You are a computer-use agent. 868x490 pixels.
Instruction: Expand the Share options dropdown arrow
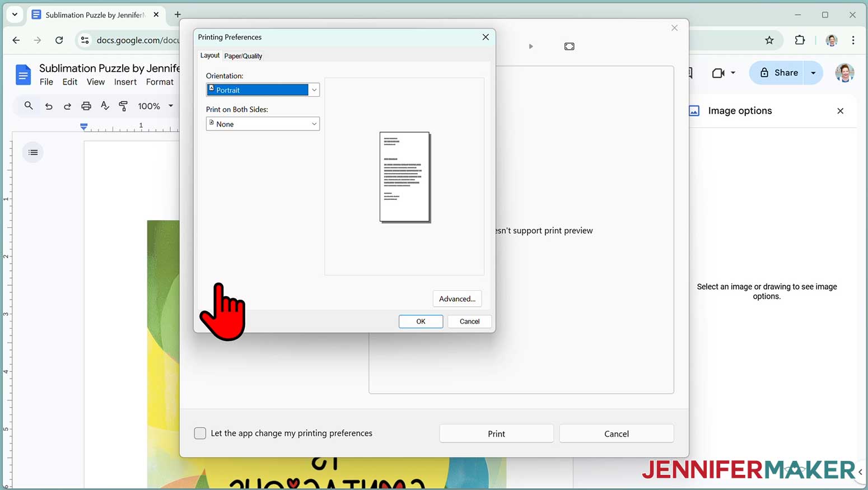[x=814, y=73]
